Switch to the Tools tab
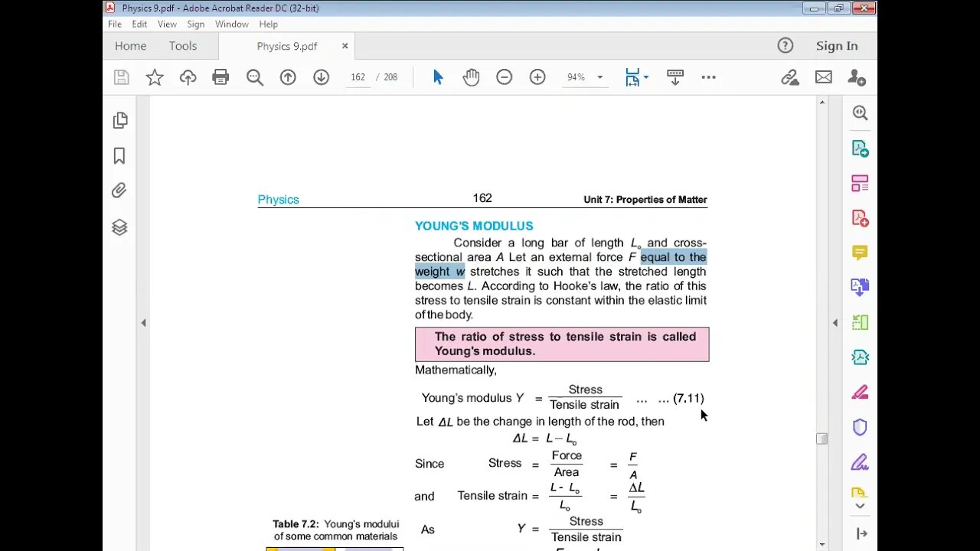The height and width of the screenshot is (551, 980). coord(183,46)
